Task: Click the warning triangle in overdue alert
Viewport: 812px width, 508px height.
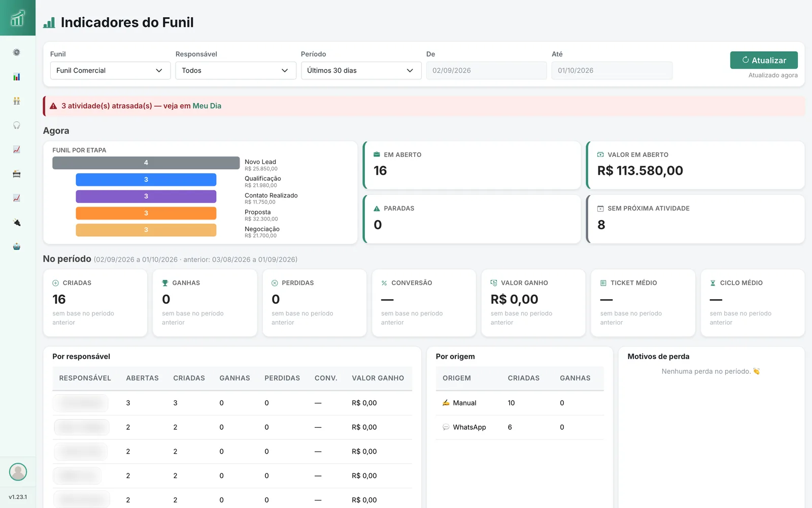Action: click(x=53, y=106)
